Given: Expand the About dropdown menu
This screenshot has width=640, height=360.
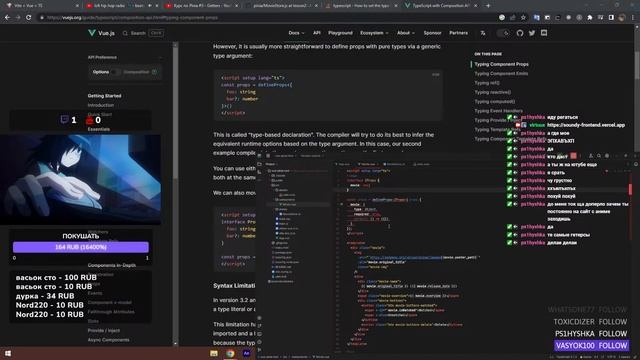Looking at the screenshot, I should click(x=406, y=33).
